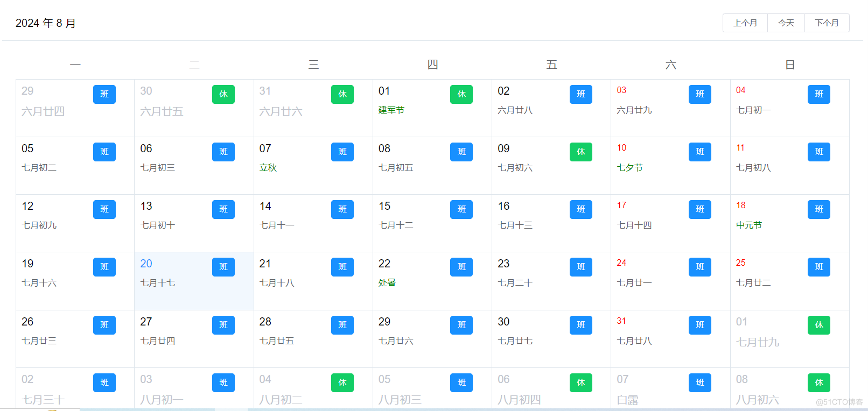
Task: Click the 处暑 solar term label
Action: 387,283
